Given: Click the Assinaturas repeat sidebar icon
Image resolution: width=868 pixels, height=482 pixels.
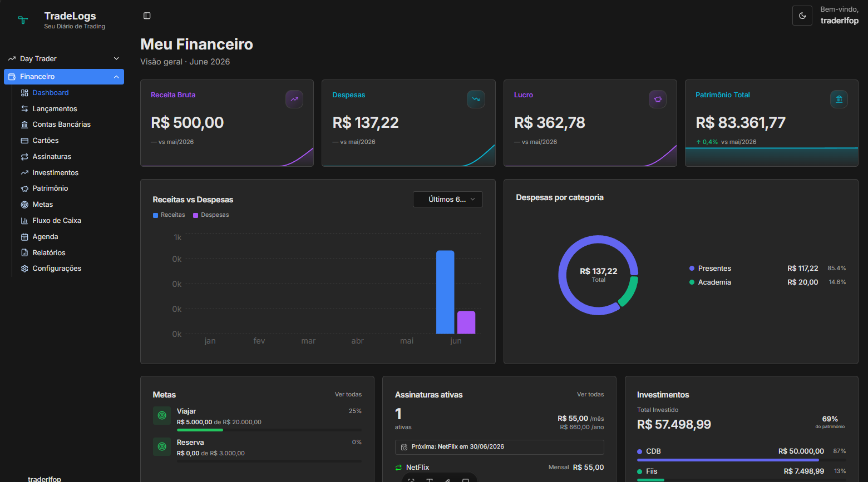Looking at the screenshot, I should click(x=24, y=157).
